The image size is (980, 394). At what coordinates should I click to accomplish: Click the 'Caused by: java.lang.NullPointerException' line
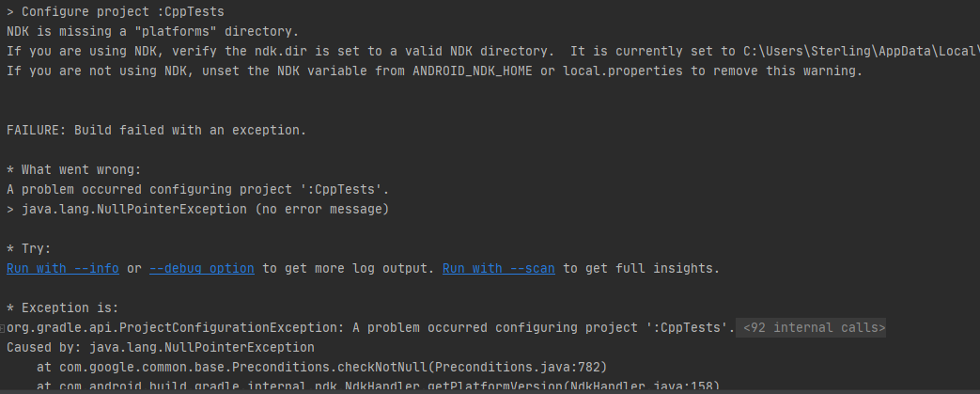161,347
